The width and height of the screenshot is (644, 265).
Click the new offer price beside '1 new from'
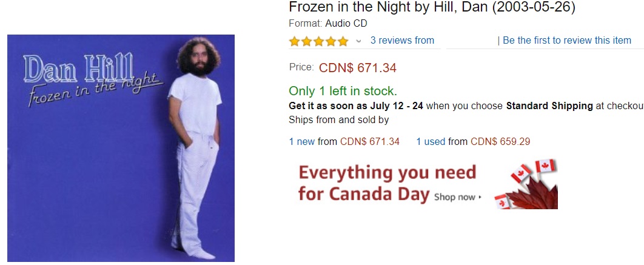click(370, 141)
